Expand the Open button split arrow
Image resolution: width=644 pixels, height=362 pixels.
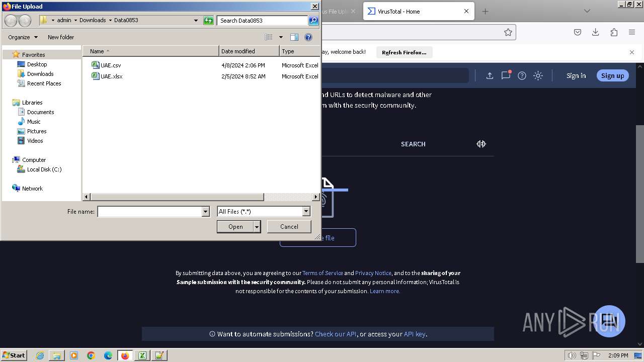pyautogui.click(x=257, y=227)
